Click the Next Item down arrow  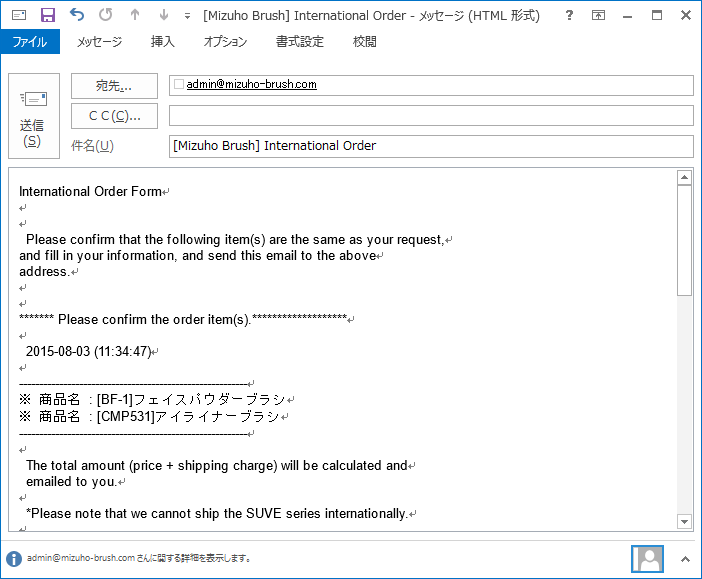[x=164, y=15]
